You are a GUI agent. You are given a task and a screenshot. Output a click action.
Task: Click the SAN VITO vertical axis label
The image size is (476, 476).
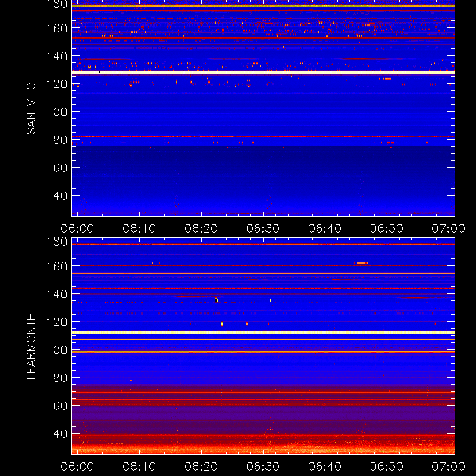[x=31, y=108]
